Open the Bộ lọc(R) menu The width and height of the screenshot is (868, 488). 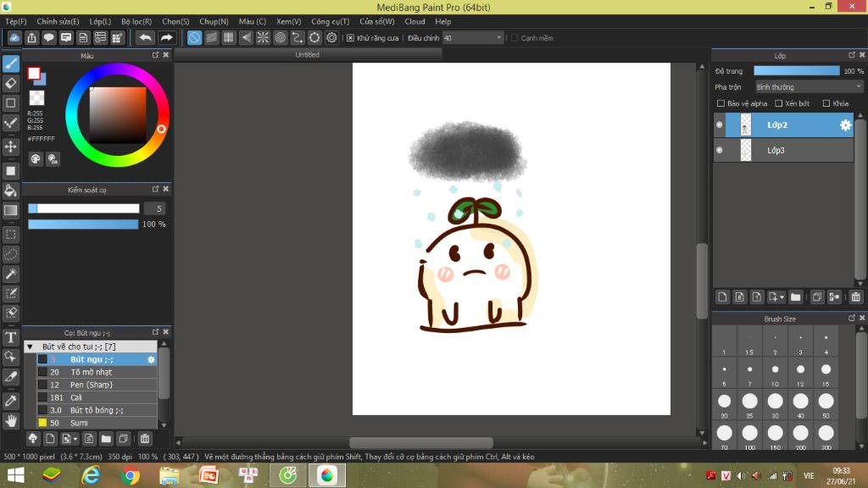coord(136,21)
